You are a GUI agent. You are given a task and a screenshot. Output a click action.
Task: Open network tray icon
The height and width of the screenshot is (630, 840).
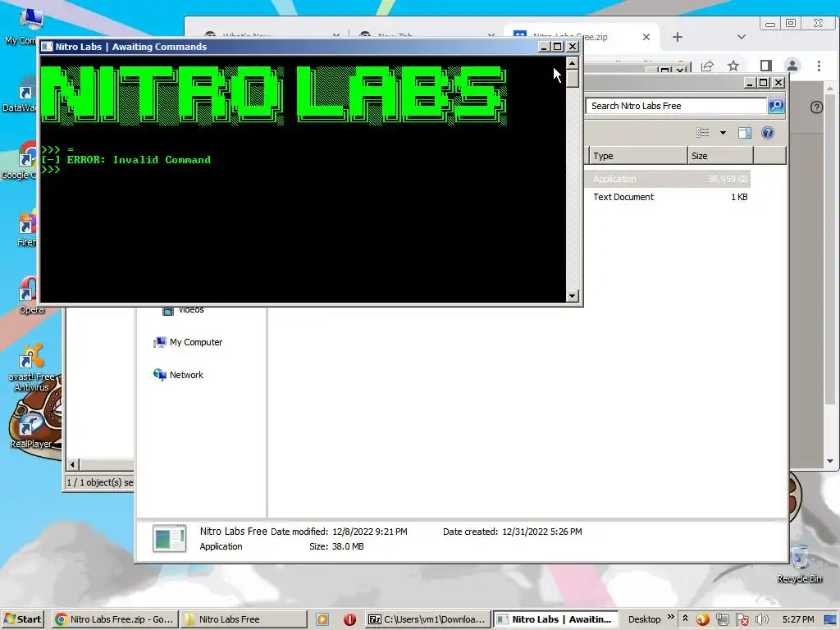click(x=722, y=620)
